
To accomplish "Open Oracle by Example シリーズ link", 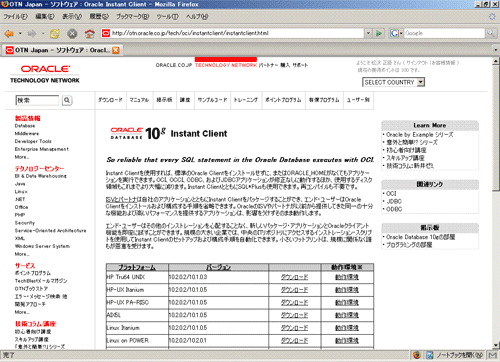I will [x=420, y=135].
